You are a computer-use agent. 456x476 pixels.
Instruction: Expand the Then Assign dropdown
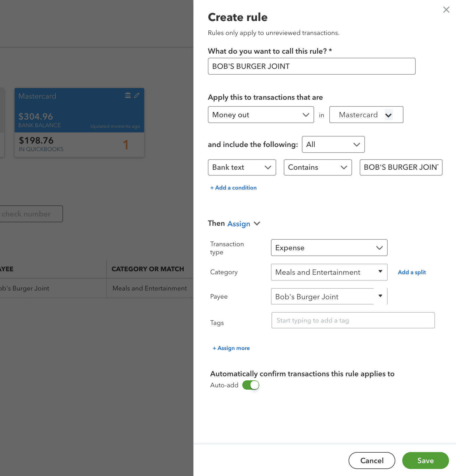coord(243,224)
